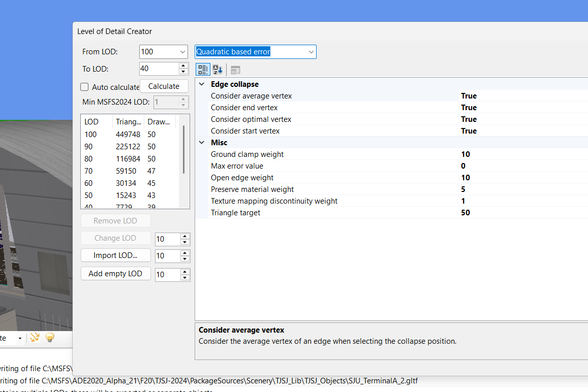Click the Alphabetical sort icon

click(218, 70)
